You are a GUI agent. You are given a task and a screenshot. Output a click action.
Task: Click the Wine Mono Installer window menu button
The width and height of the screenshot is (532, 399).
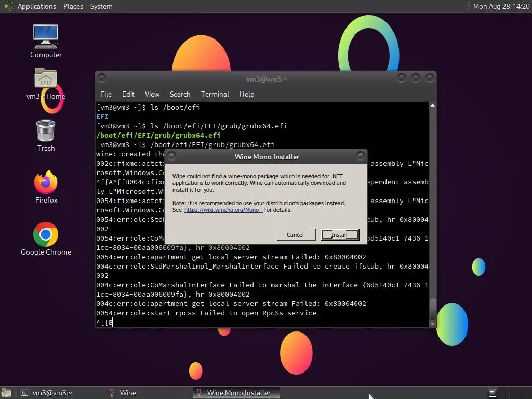171,156
